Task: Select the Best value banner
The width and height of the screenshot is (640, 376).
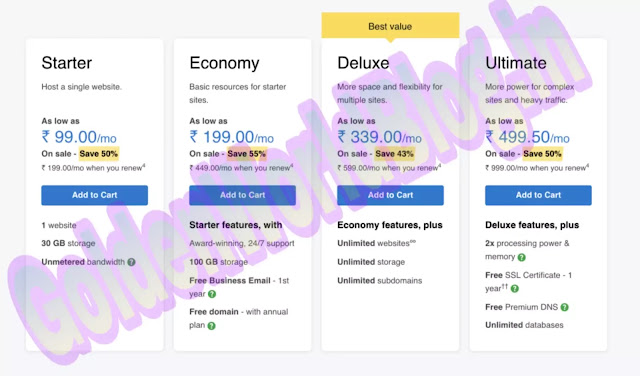Action: [x=390, y=26]
